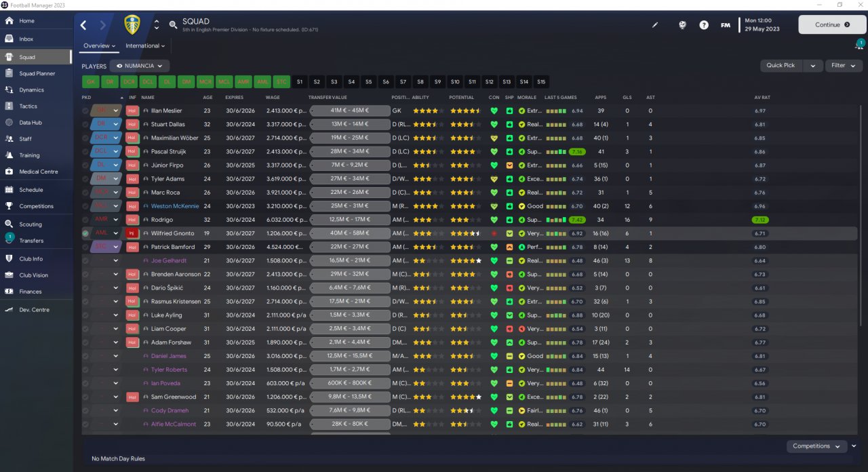Image resolution: width=868 pixels, height=472 pixels.
Task: Click the search magnifier icon
Action: 174,25
